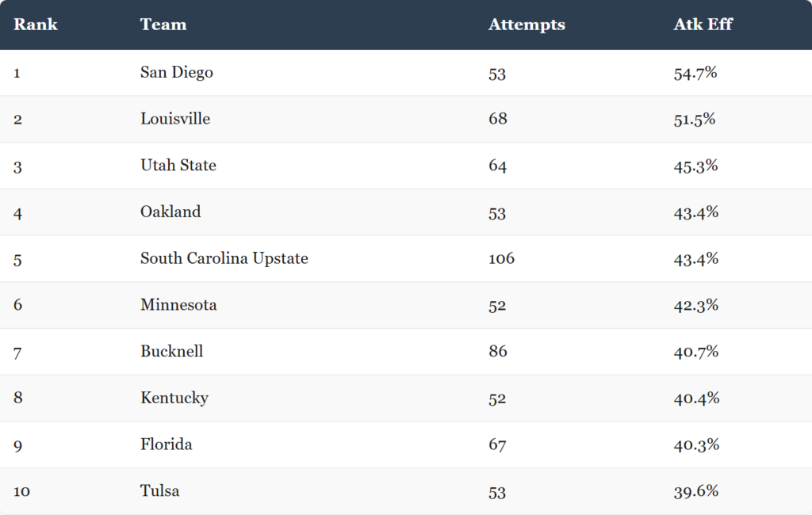Click the 51.5% efficiency cell
The width and height of the screenshot is (812, 515).
[695, 120]
